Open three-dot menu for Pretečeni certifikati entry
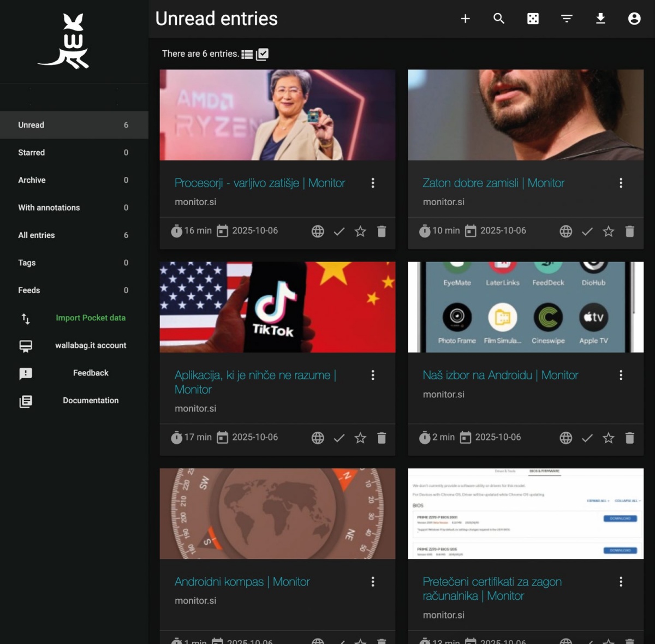 click(621, 582)
